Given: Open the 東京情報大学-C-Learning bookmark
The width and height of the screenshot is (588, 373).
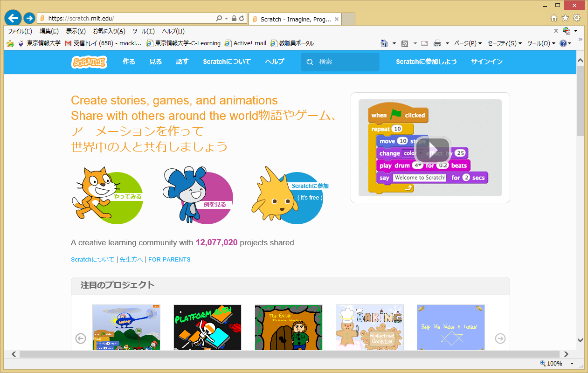Looking at the screenshot, I should coord(183,43).
